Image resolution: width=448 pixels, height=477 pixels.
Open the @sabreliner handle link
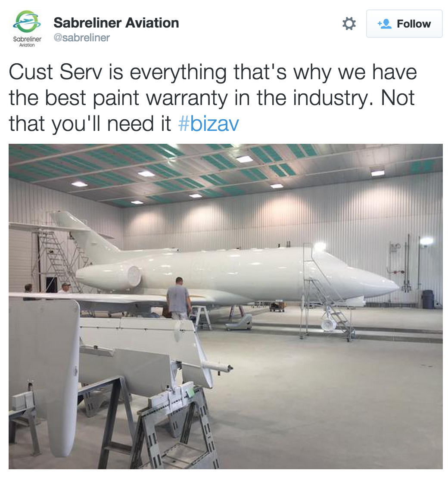tap(81, 37)
